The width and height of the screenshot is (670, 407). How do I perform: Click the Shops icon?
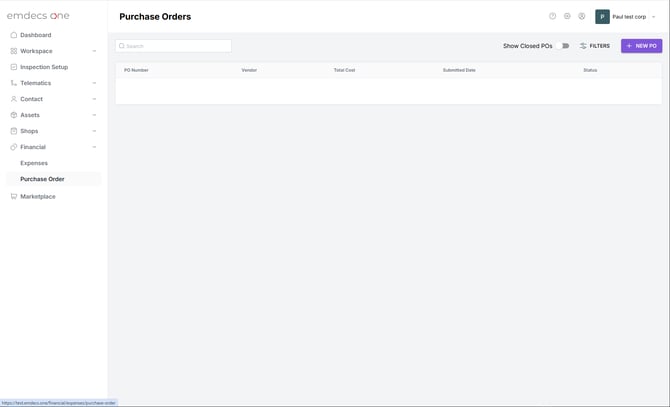(x=14, y=131)
